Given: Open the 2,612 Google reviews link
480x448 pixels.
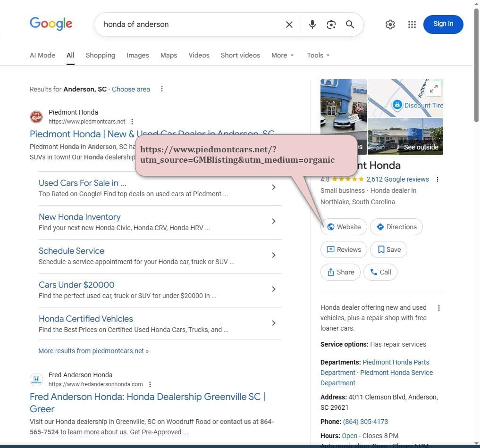Looking at the screenshot, I should (397, 180).
